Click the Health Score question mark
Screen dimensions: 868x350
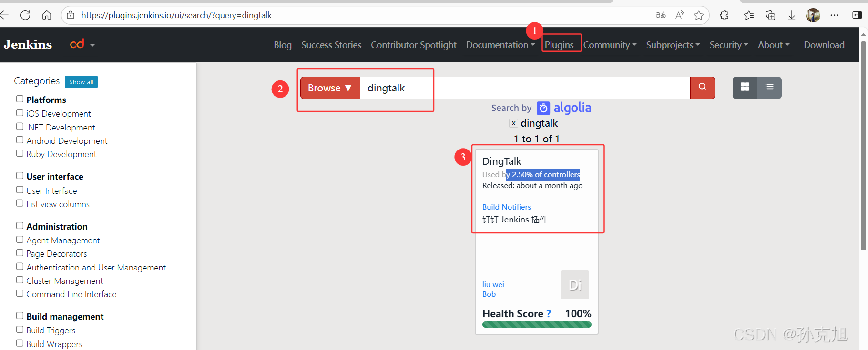(x=549, y=314)
